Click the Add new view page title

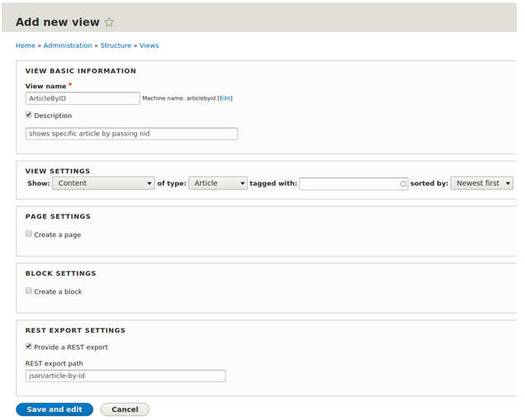tap(58, 22)
